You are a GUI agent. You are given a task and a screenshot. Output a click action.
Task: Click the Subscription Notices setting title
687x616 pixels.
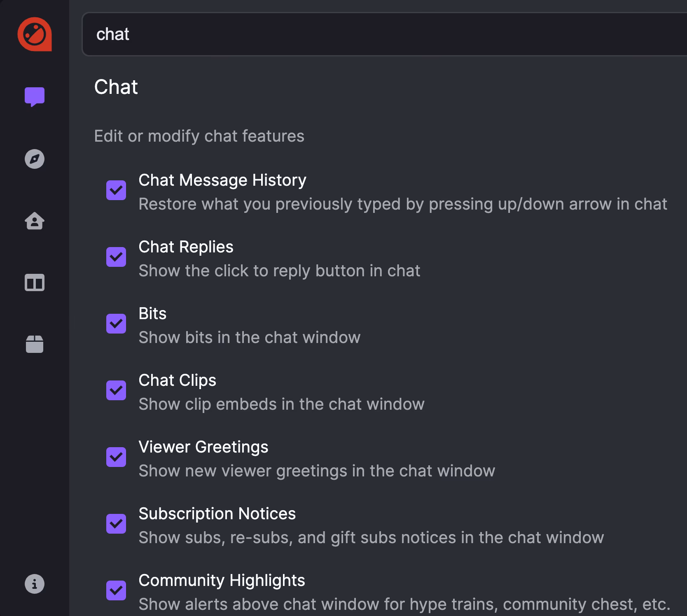pos(217,513)
